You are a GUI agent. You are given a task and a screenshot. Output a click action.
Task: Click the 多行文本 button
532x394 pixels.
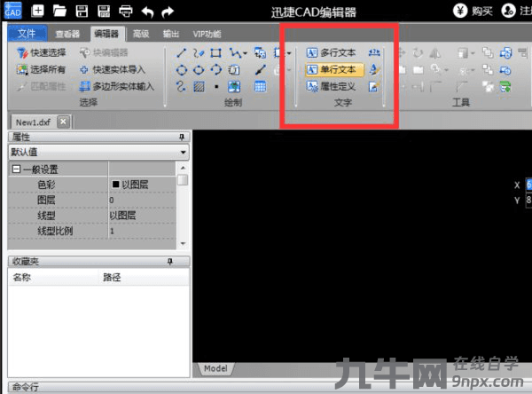(332, 52)
